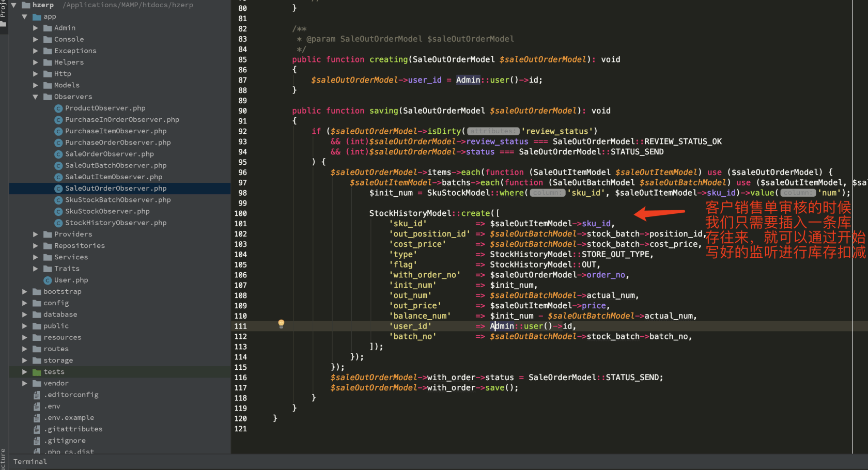Click the User.php class icon

[x=48, y=280]
